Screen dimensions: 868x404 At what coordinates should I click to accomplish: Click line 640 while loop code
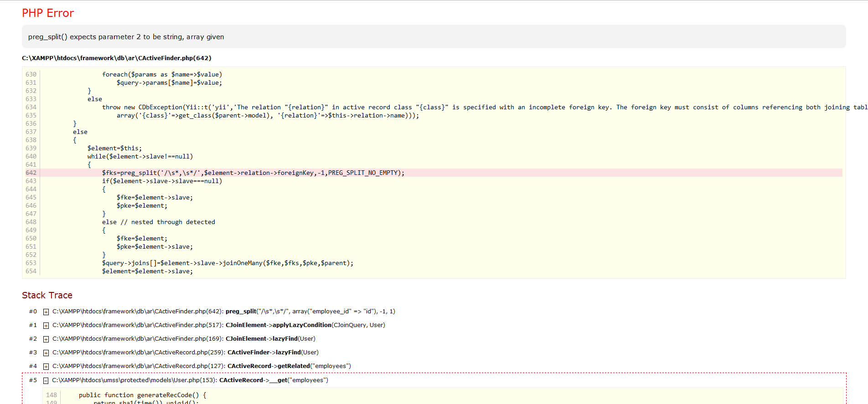(x=140, y=157)
